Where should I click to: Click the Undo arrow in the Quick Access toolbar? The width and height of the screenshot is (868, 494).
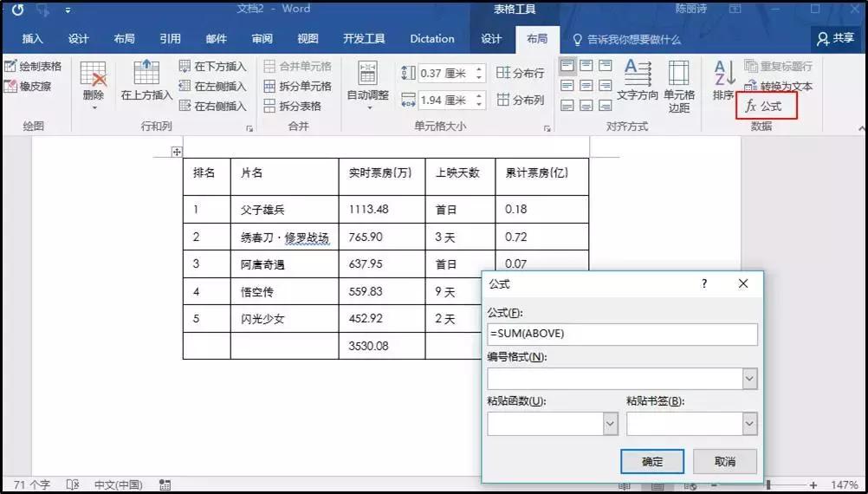(17, 10)
